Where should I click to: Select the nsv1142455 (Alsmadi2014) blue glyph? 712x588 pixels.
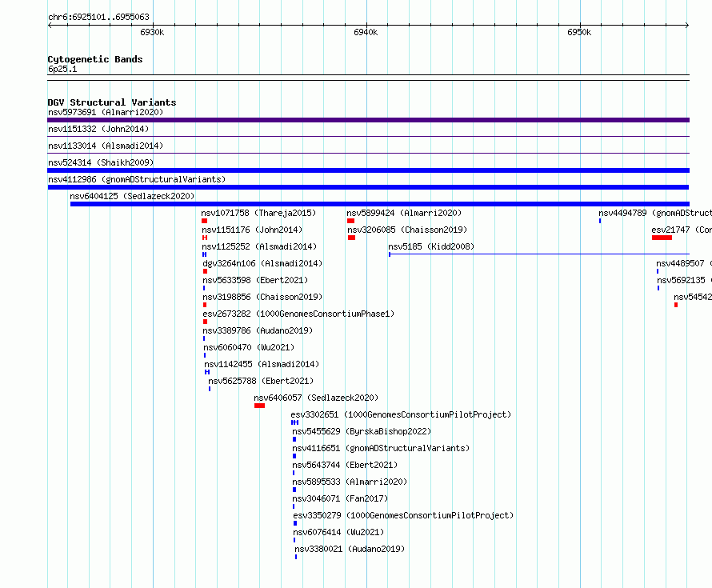coord(207,372)
